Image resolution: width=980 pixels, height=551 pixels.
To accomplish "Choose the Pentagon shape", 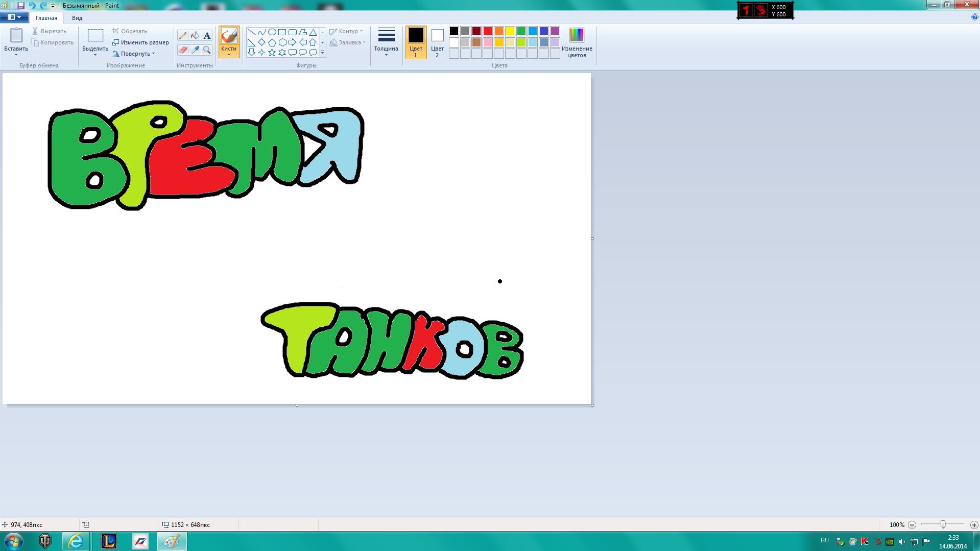I will [272, 42].
